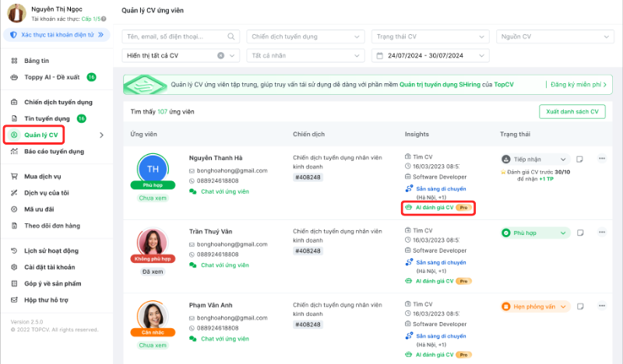Open Nguồn CV dropdown
The image size is (623, 364).
coord(555,37)
